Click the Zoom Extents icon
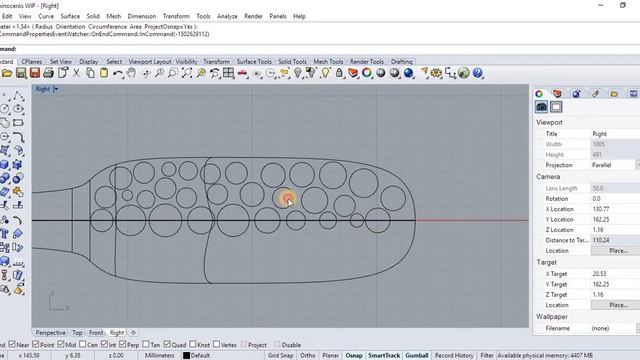The image size is (640, 360). [x=187, y=73]
